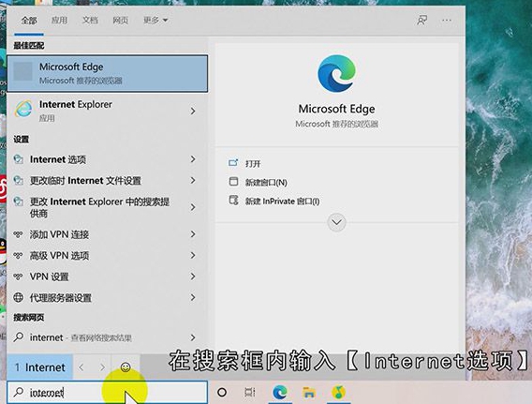Go to previous IME candidate page
This screenshot has width=532, height=404.
click(x=81, y=367)
